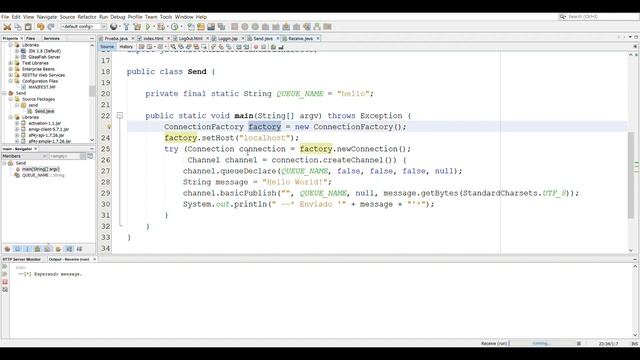Screen dimensions: 640x360
Task: Click the Profile Project clock icon
Action: 175,27
